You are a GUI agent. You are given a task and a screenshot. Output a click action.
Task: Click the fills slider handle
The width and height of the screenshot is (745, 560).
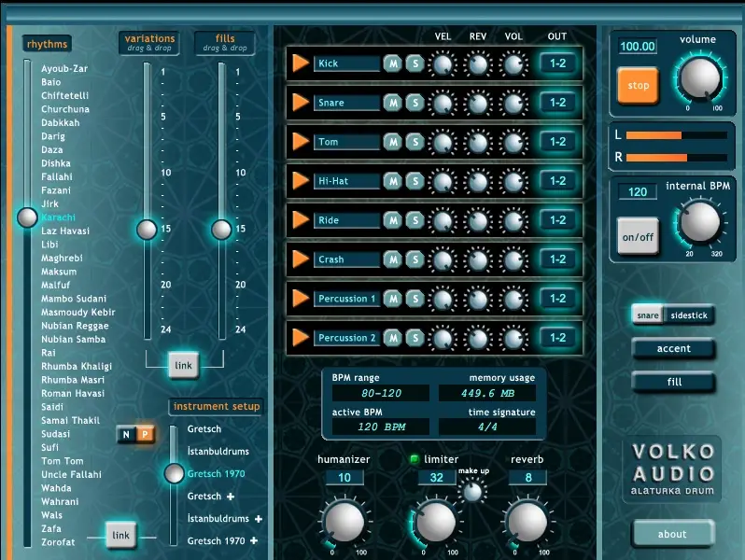tap(221, 230)
